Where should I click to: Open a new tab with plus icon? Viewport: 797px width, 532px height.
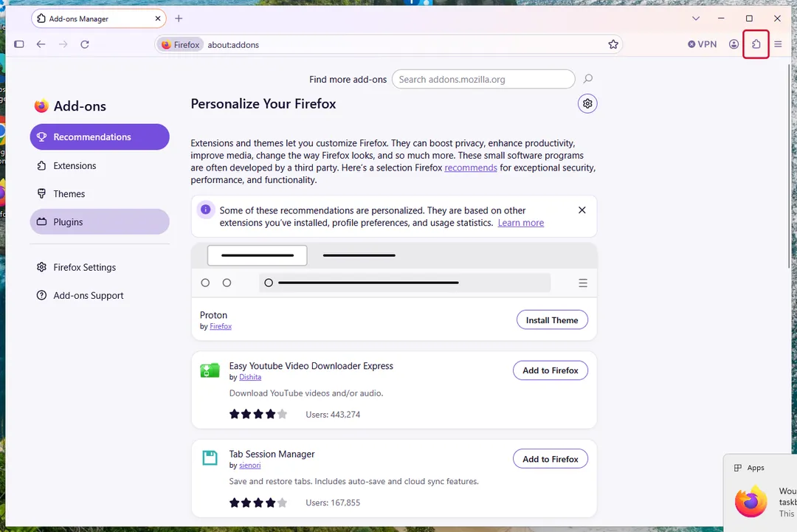click(x=179, y=18)
